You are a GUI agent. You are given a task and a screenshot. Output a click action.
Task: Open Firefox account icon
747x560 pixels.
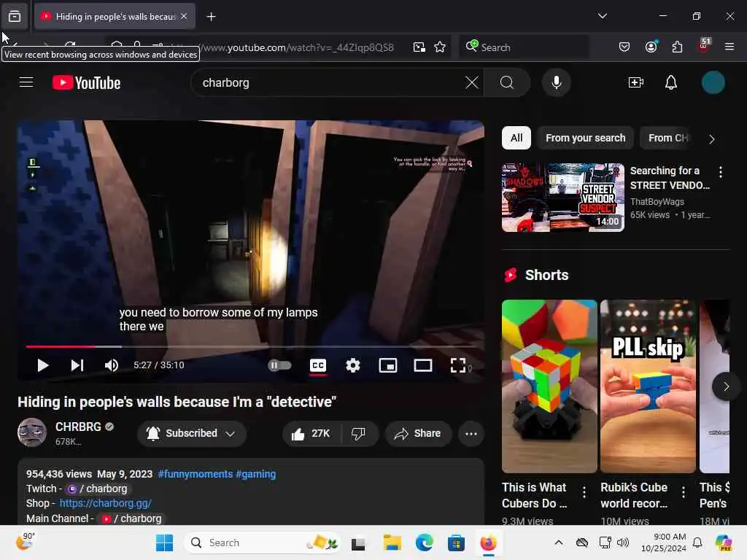point(651,47)
